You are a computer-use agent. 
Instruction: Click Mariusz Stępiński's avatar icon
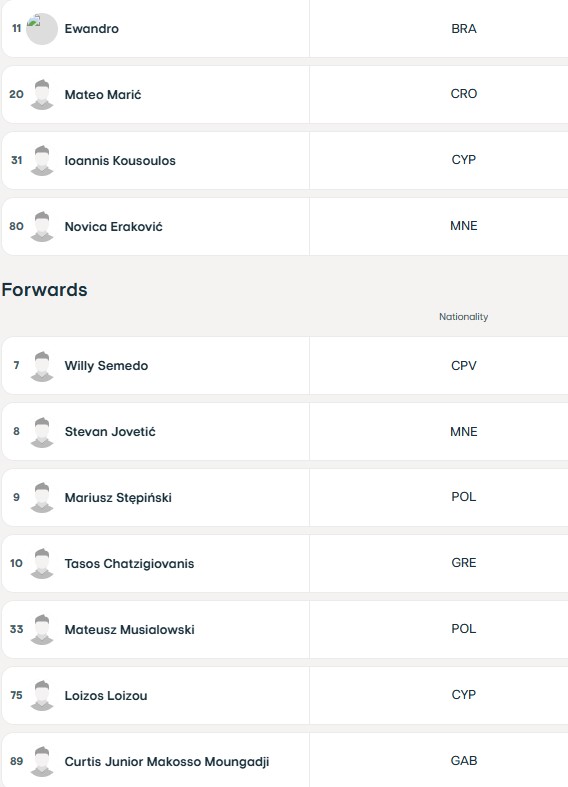(42, 497)
